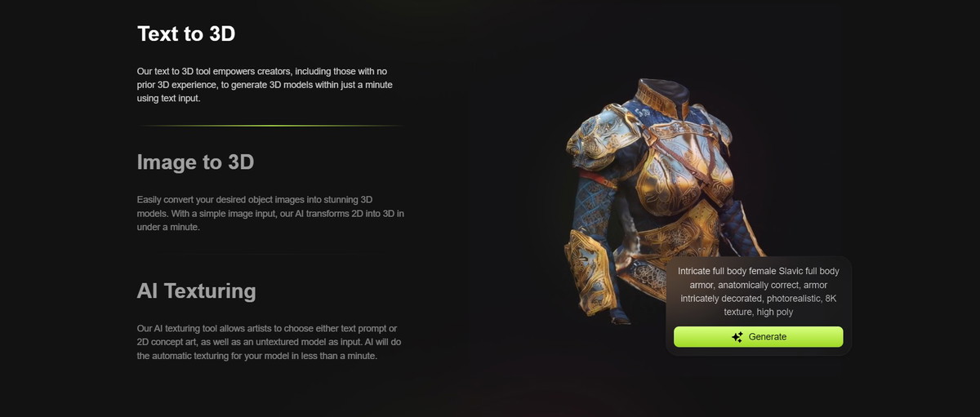Click the AI Texturing description paragraph
980x417 pixels.
tap(267, 342)
